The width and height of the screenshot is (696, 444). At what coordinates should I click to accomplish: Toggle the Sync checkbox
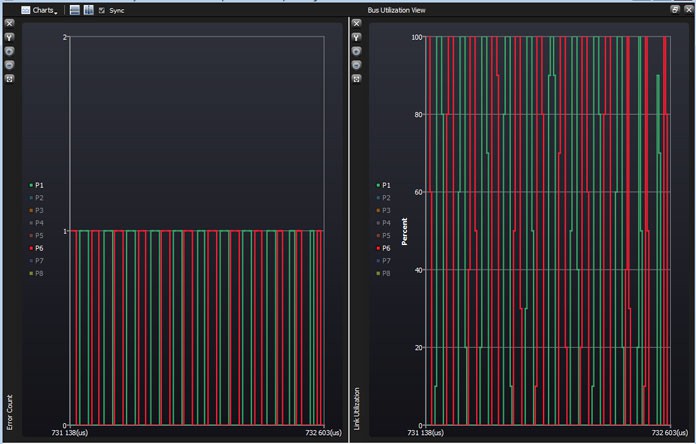click(x=102, y=11)
